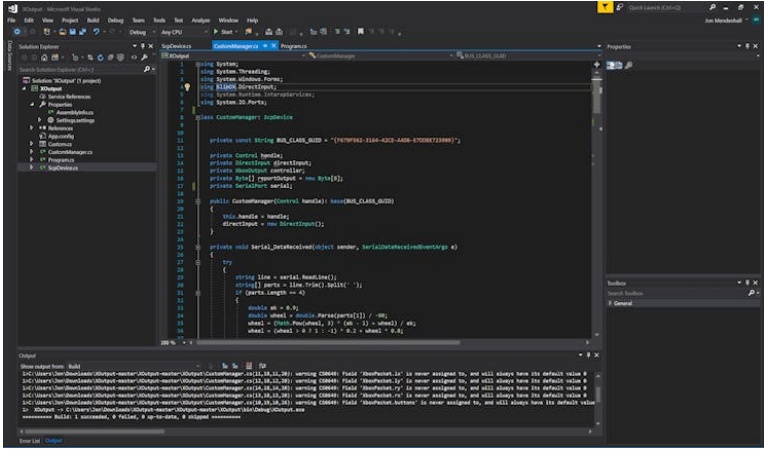Image resolution: width=769 pixels, height=450 pixels.
Task: Switch to the Program.cs tab
Action: click(293, 46)
